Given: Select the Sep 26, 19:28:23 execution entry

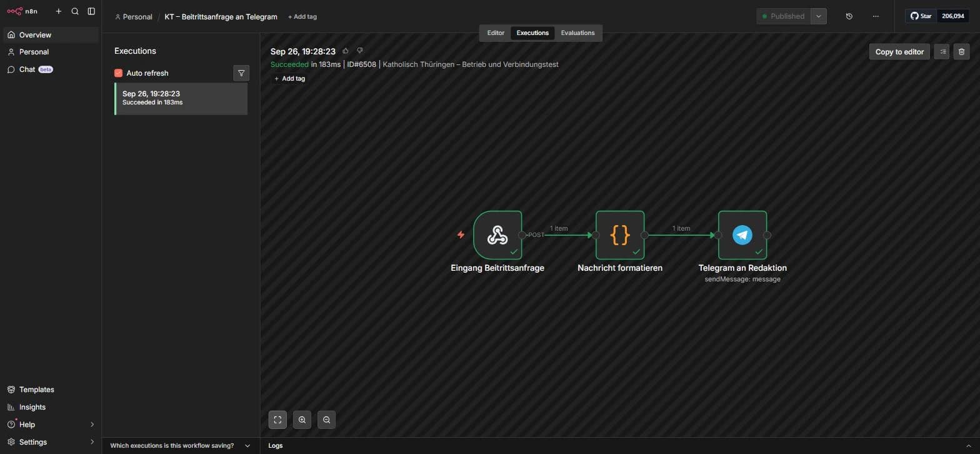Looking at the screenshot, I should pyautogui.click(x=181, y=99).
